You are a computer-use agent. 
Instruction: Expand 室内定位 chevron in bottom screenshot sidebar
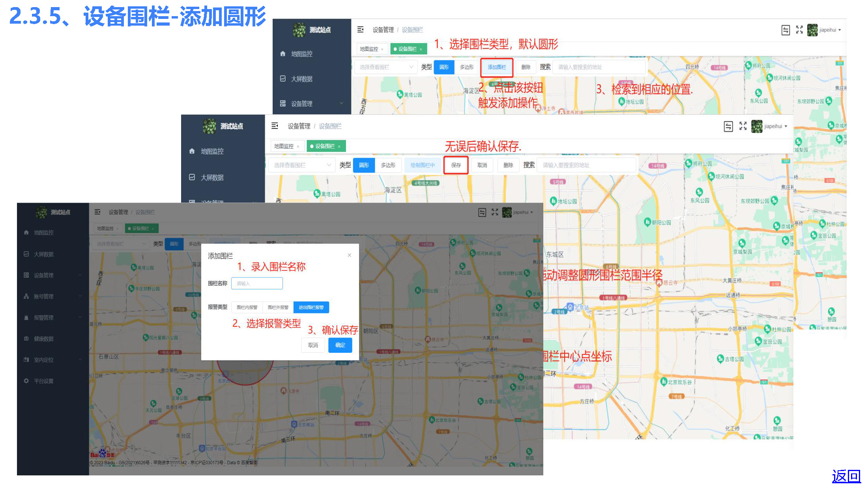(x=80, y=359)
